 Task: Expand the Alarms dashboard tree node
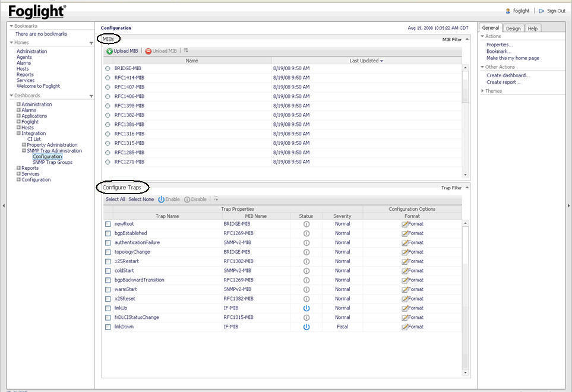18,110
